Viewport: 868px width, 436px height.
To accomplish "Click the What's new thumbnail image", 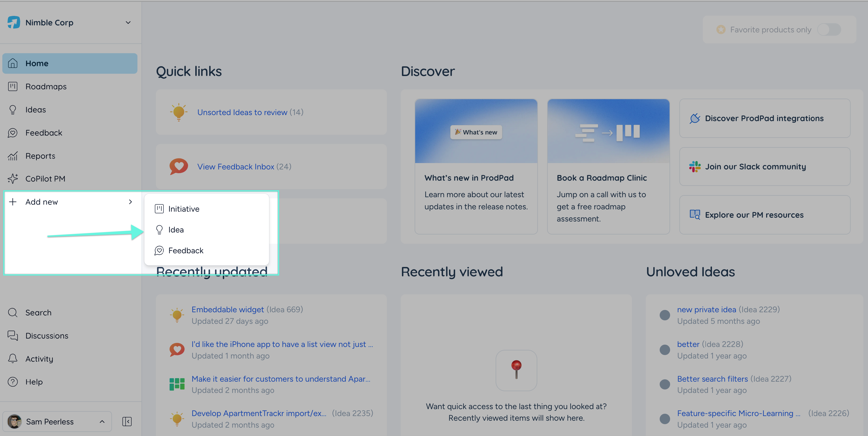I will [476, 131].
